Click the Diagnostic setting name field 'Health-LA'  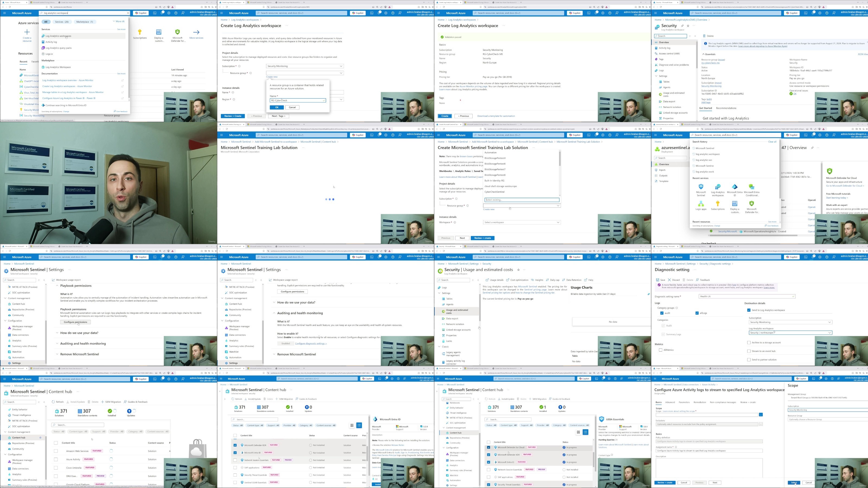coord(747,296)
